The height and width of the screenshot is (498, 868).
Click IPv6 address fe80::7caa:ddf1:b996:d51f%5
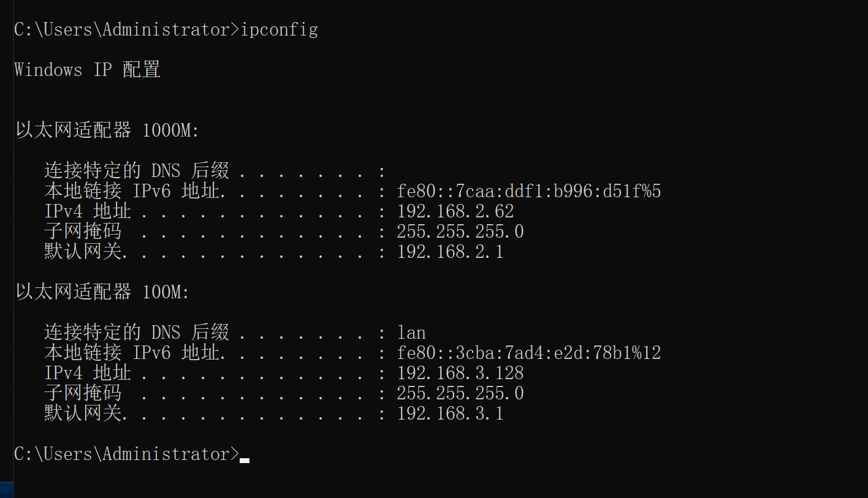(x=528, y=192)
